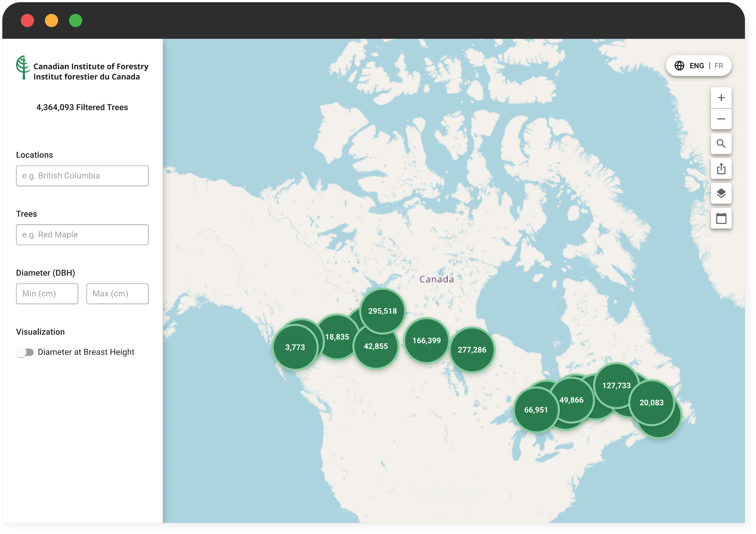Screen dimensions: 756x534
Task: Zoom in with the plus map button
Action: (721, 98)
